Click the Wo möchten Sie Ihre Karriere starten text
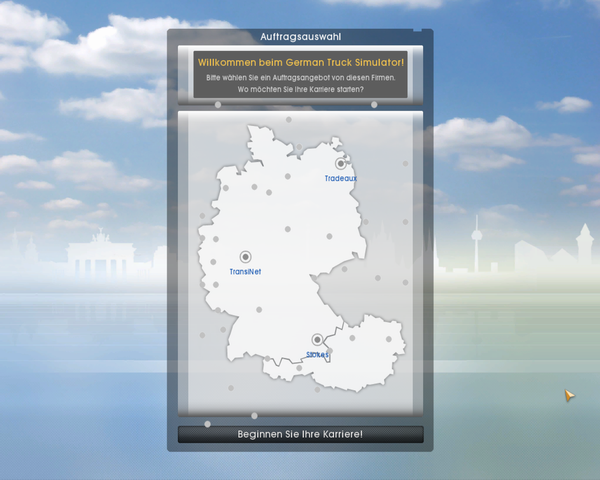Image resolution: width=600 pixels, height=480 pixels. [300, 90]
